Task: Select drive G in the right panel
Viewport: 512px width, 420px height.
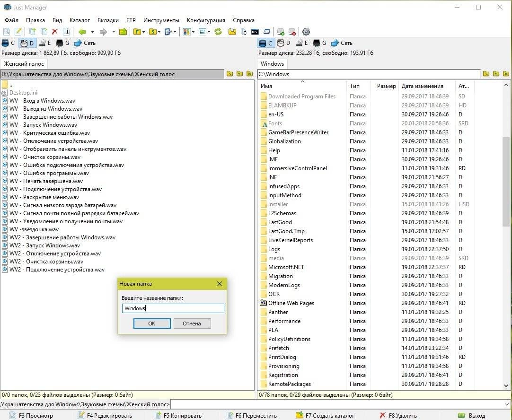Action: coord(320,43)
